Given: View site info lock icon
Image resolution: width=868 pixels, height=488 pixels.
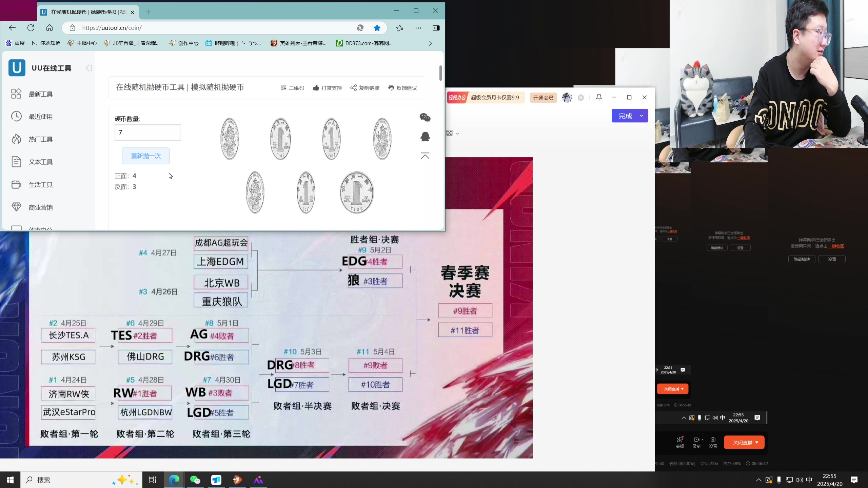Looking at the screenshot, I should coord(72,28).
